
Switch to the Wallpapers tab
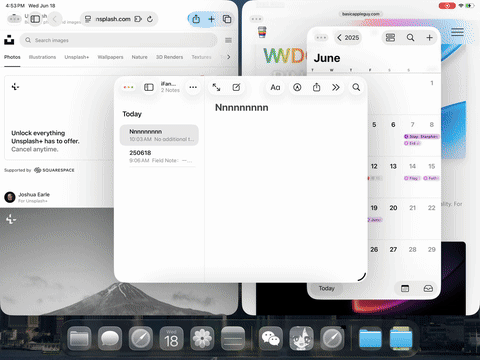[110, 57]
